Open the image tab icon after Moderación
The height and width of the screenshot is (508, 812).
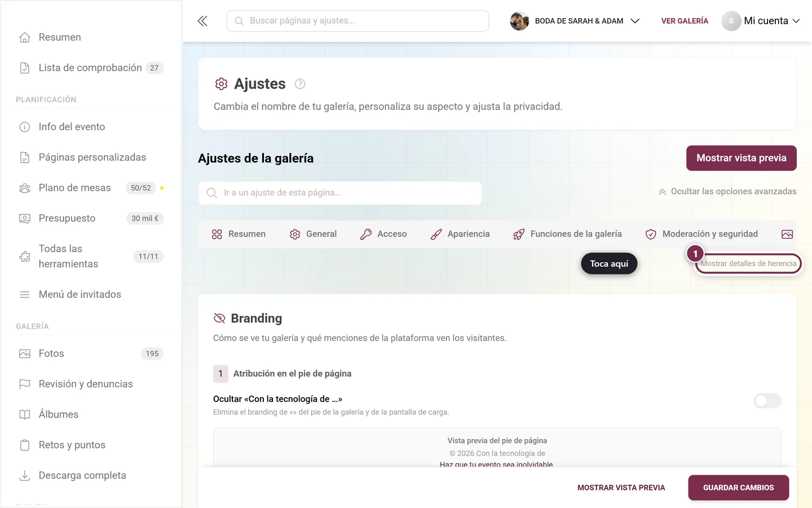click(787, 234)
